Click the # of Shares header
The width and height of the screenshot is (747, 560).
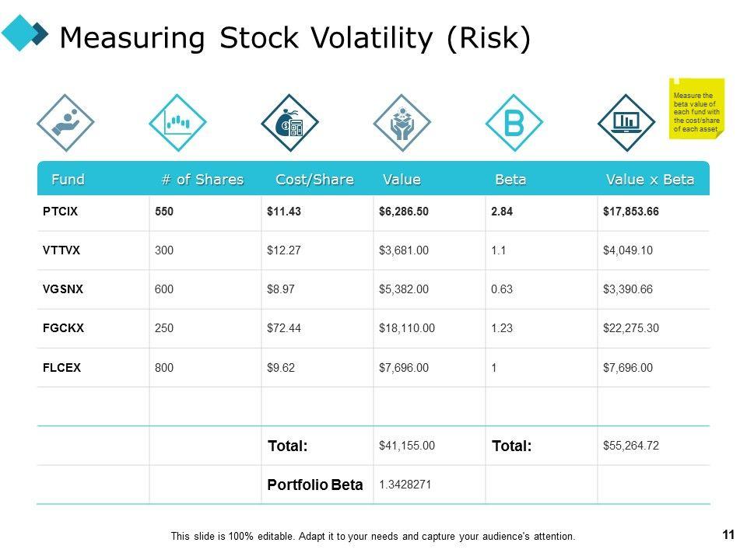(x=202, y=180)
